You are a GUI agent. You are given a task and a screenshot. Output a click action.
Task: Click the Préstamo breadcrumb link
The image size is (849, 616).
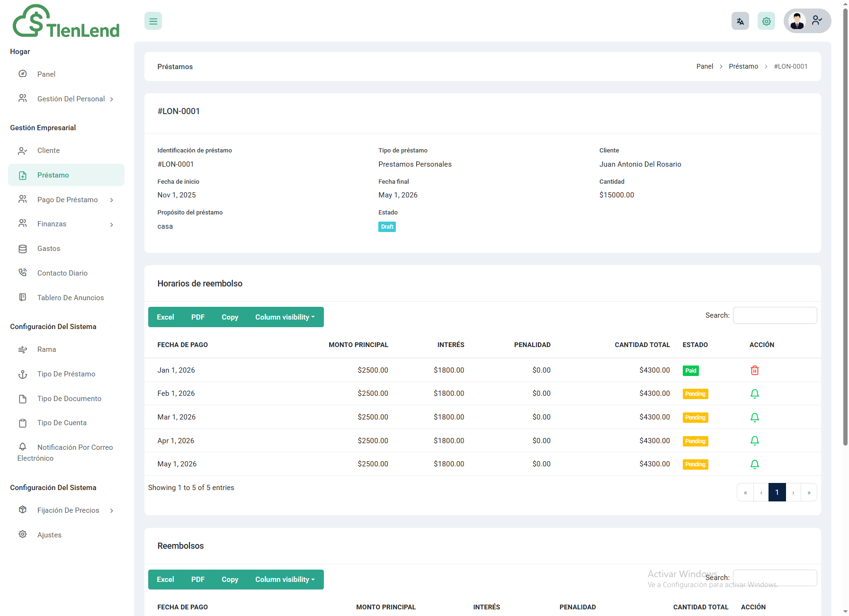click(x=743, y=66)
